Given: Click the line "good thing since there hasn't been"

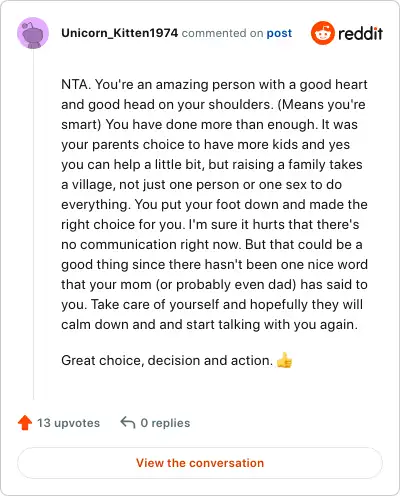Looking at the screenshot, I should pyautogui.click(x=214, y=264).
